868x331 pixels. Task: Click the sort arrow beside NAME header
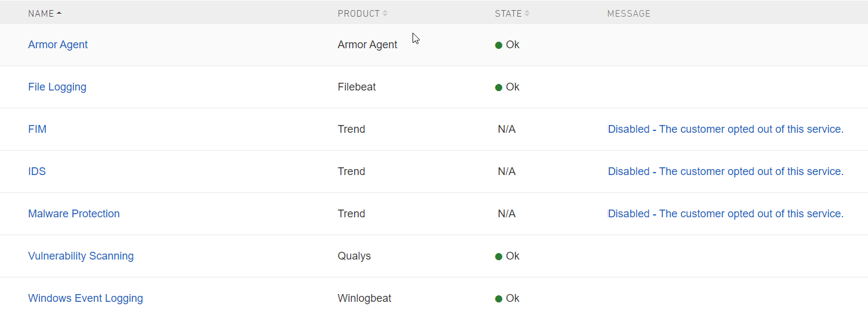click(59, 14)
